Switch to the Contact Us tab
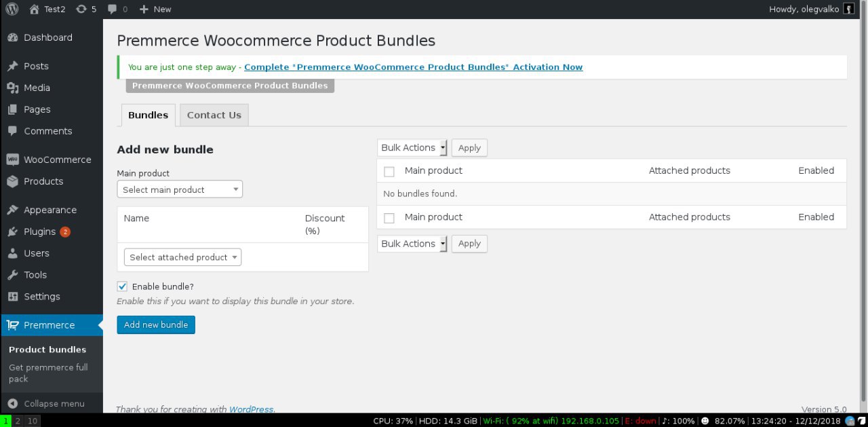This screenshot has height=427, width=868. click(x=214, y=115)
